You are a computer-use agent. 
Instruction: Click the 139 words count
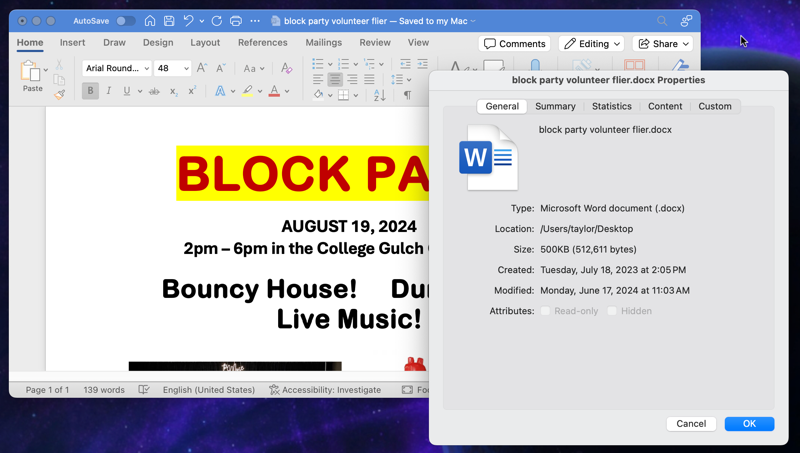tap(104, 390)
